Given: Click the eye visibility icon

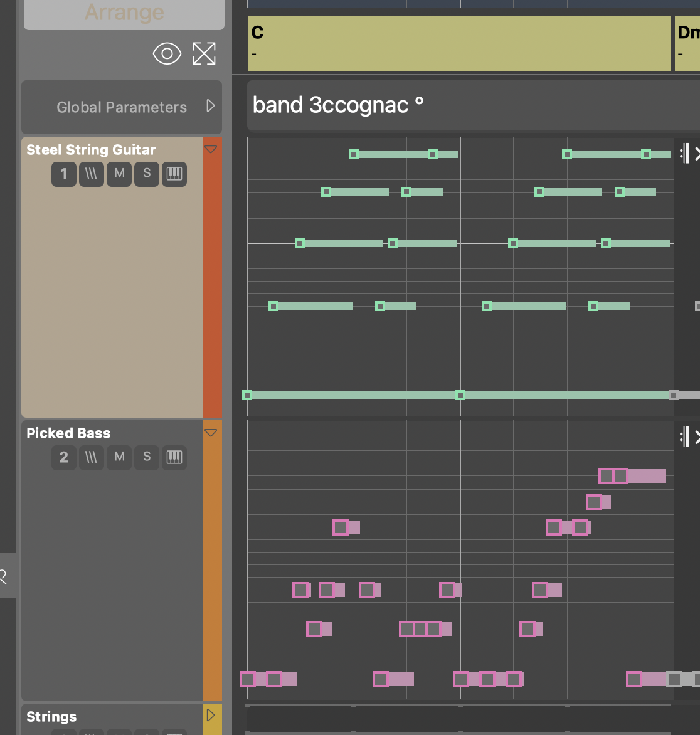Looking at the screenshot, I should point(167,54).
